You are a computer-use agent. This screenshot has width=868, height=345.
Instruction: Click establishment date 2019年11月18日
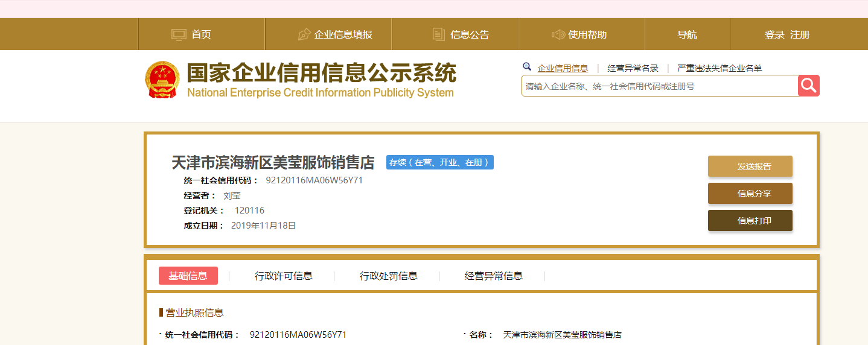tap(264, 226)
